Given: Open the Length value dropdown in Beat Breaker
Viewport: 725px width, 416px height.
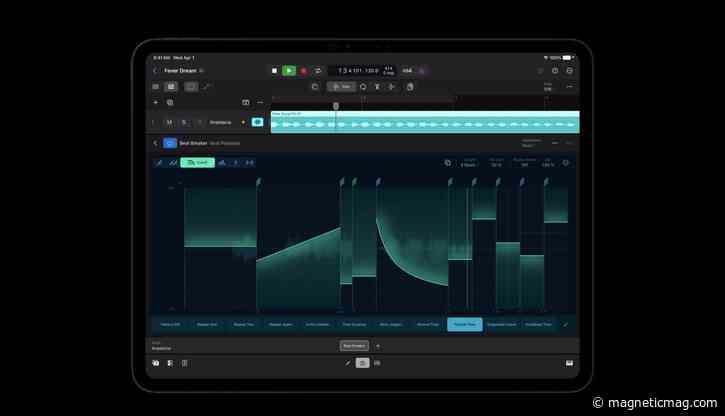Looking at the screenshot, I should tap(468, 163).
